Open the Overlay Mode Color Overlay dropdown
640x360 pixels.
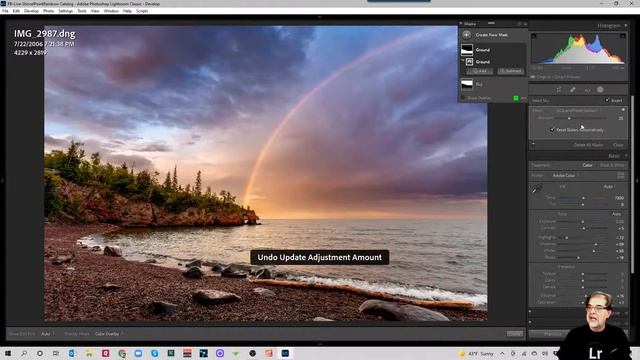click(109, 334)
